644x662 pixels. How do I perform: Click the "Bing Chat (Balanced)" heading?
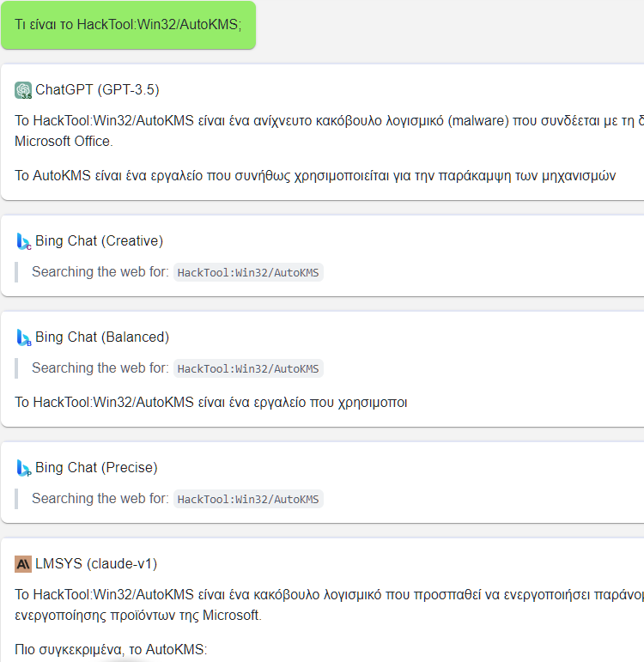pos(102,337)
